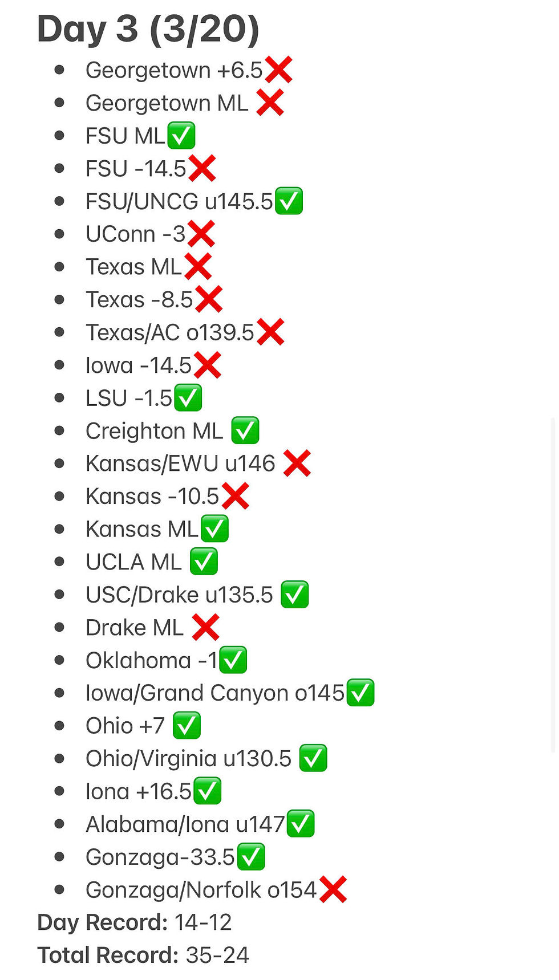Click the red X next to Kansas/EWU u146
The image size is (559, 980).
(x=297, y=463)
